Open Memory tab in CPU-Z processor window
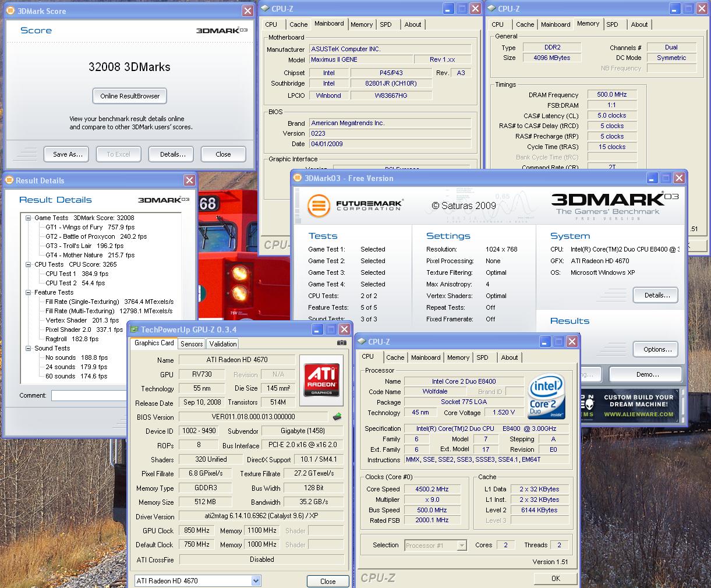Screen dimensions: 711x588 (x=458, y=357)
